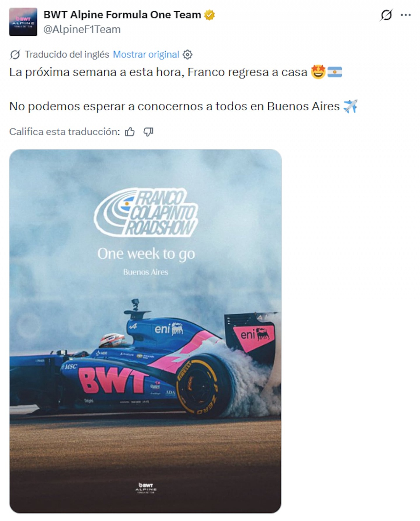Open the three-dot more options menu

point(406,15)
